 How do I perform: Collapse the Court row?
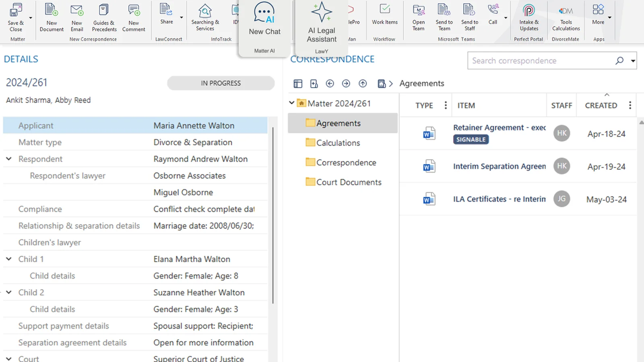pos(8,358)
